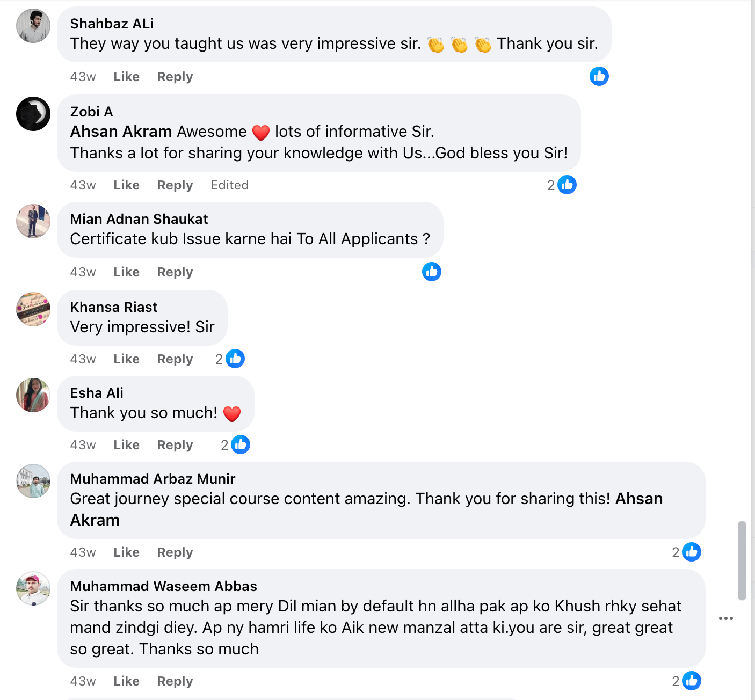
Task: Like Shahbaz ALi's comment
Action: coord(126,77)
